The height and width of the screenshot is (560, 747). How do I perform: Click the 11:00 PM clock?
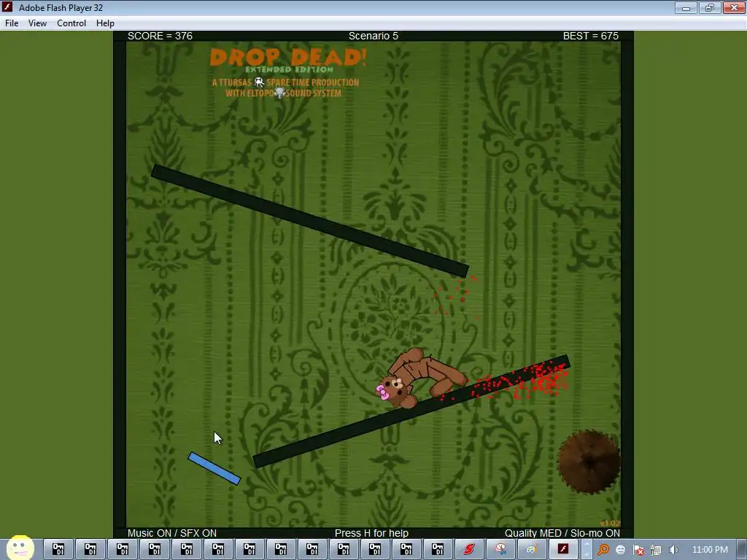click(710, 550)
